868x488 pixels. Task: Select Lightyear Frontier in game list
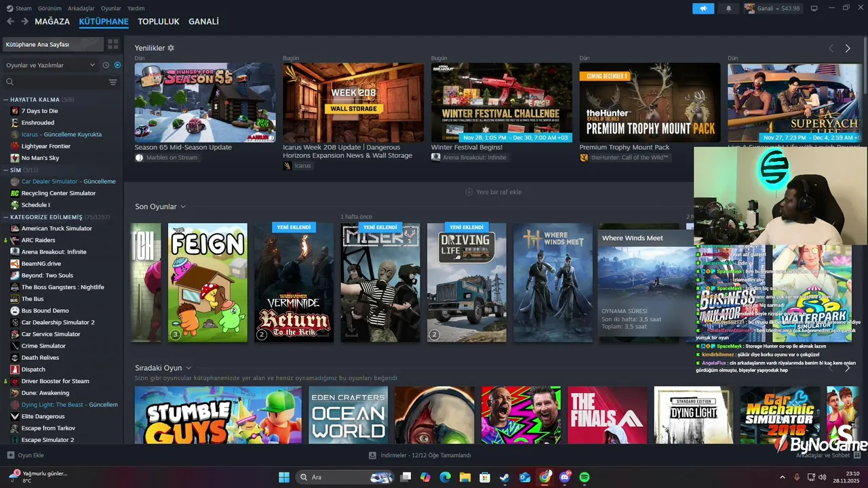45,146
